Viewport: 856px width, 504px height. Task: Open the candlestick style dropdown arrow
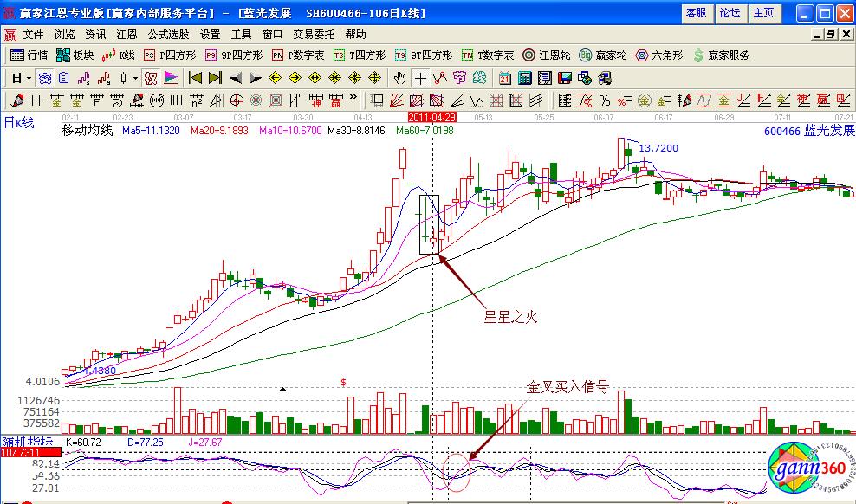click(134, 77)
